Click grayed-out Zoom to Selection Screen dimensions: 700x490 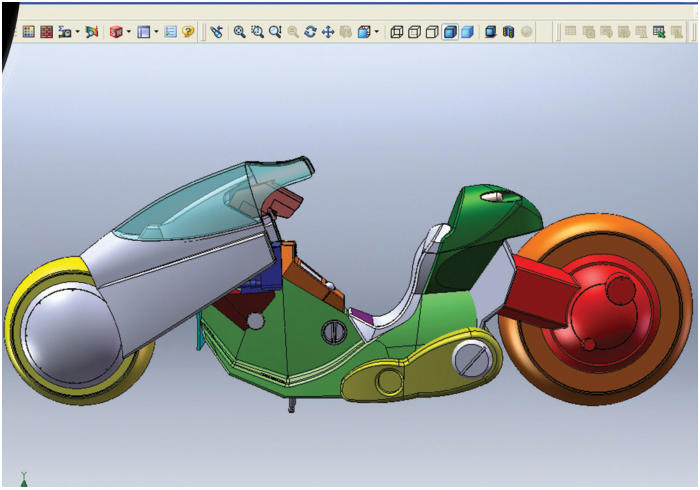tap(293, 32)
